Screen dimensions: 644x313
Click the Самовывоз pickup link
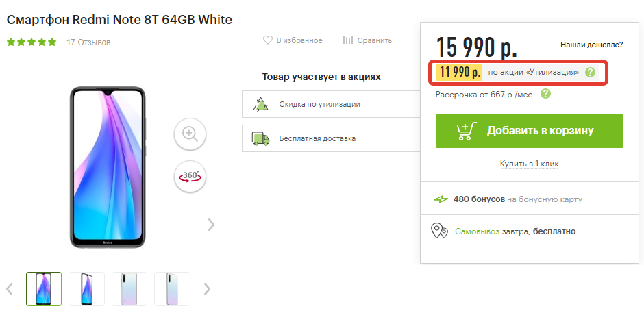477,231
